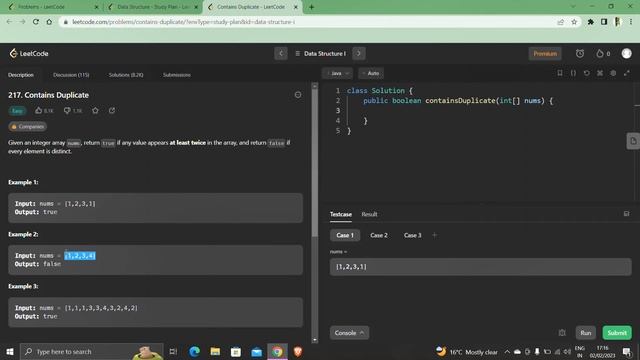Viewport: 640px width, 360px height.
Task: Open Microsoft Edge from taskbar
Action: pyautogui.click(x=195, y=351)
